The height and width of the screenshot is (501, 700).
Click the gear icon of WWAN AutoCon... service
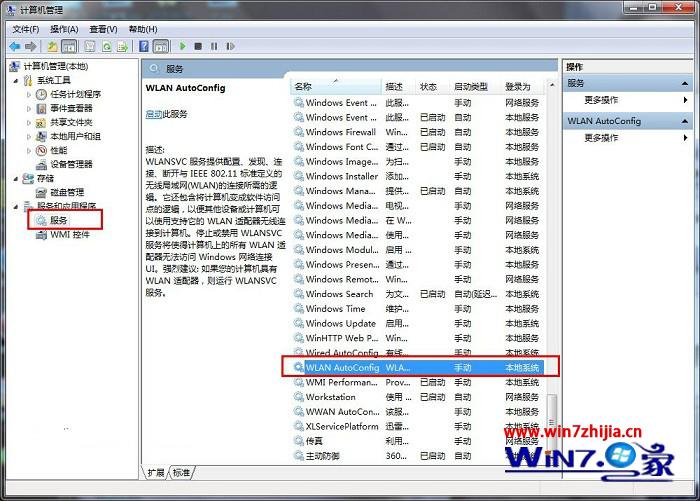[x=298, y=412]
